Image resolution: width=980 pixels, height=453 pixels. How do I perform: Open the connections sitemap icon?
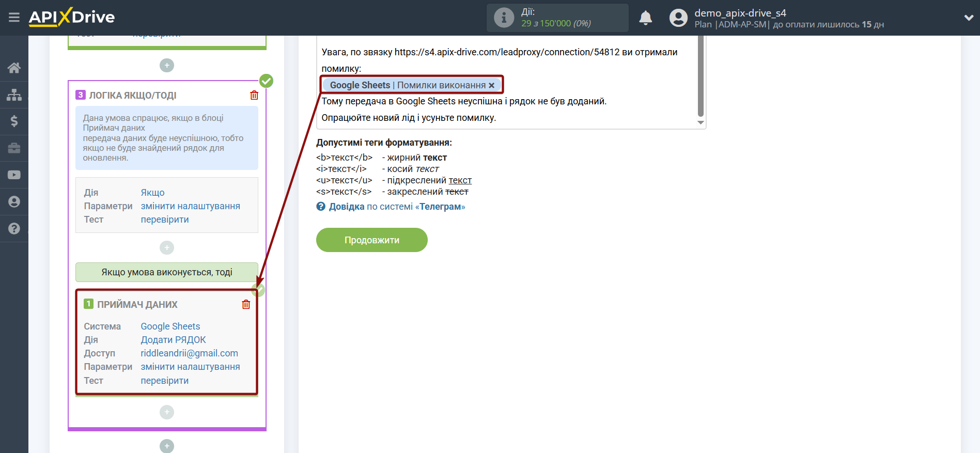(x=14, y=95)
